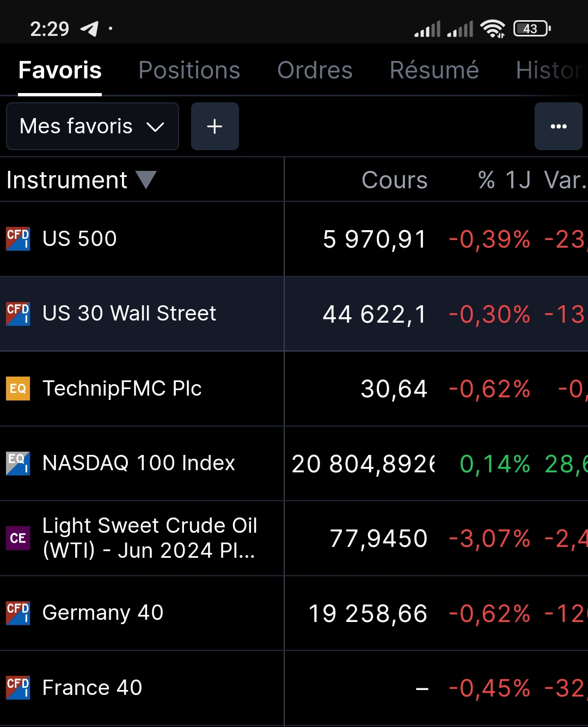This screenshot has width=588, height=727.
Task: Sort by Instrument using the triangle arrow
Action: pos(146,180)
